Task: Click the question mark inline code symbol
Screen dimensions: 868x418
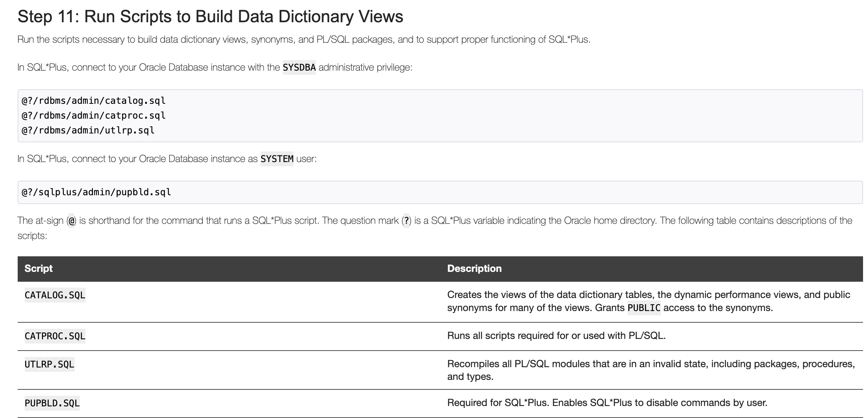Action: coord(406,221)
